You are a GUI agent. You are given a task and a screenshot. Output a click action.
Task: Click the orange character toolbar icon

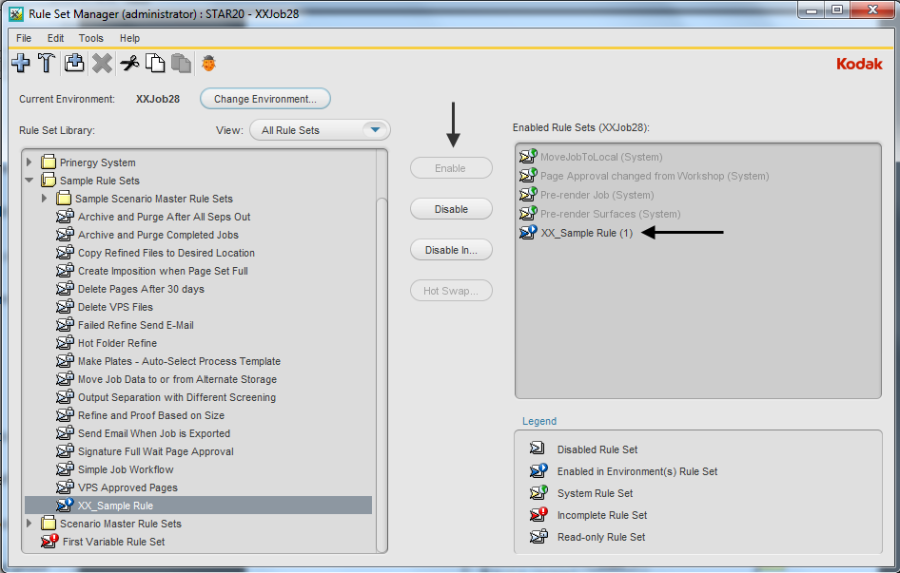[x=209, y=63]
